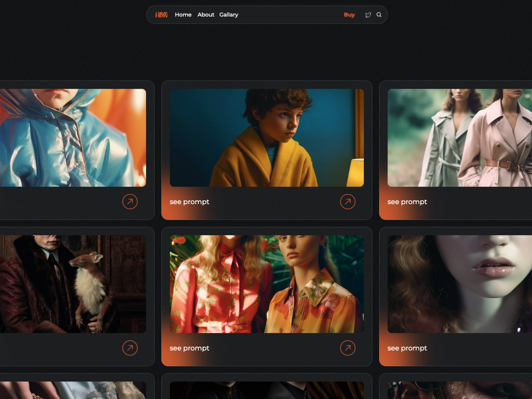This screenshot has width=532, height=399.
Task: Open the trench coat women image
Action: pos(460,138)
